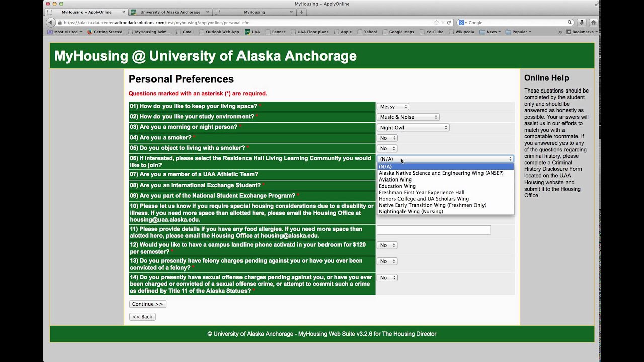Click the food allergies text field

coord(433,230)
